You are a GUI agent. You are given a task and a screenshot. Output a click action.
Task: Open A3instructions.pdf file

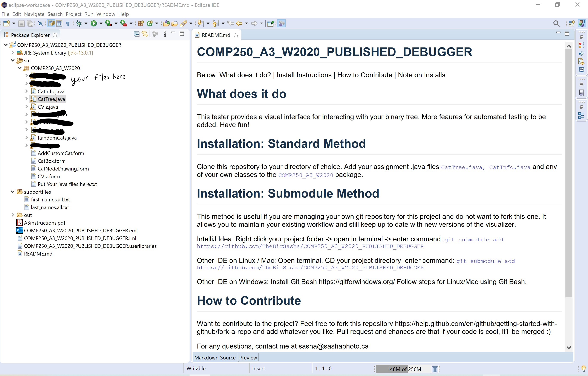[x=44, y=223]
